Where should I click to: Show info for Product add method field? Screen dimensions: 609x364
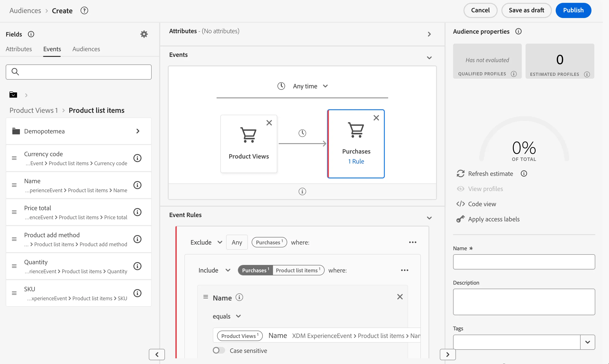137,239
